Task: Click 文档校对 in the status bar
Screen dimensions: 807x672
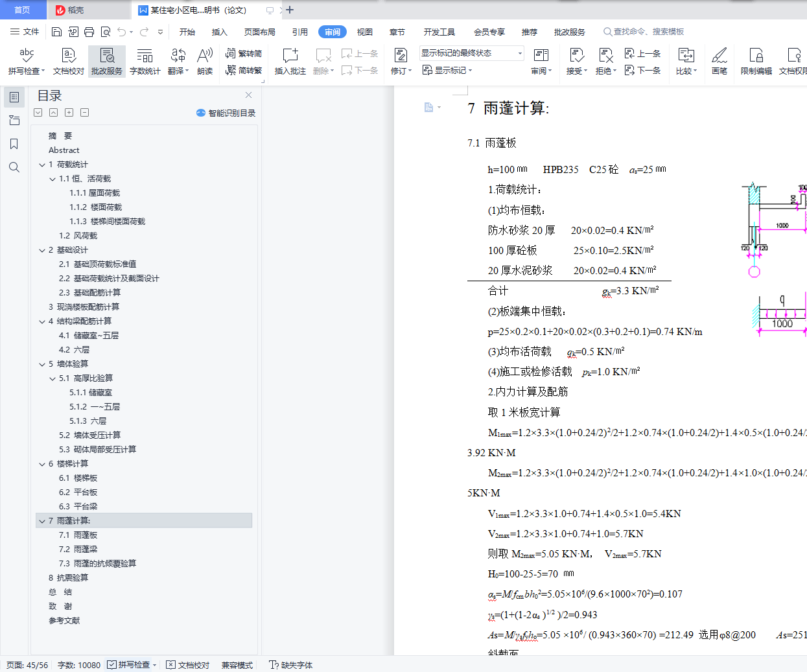Action: click(x=188, y=665)
